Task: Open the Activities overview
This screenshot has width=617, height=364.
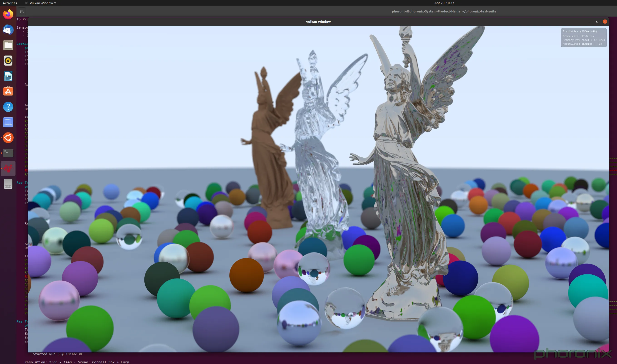Action: coord(10,3)
